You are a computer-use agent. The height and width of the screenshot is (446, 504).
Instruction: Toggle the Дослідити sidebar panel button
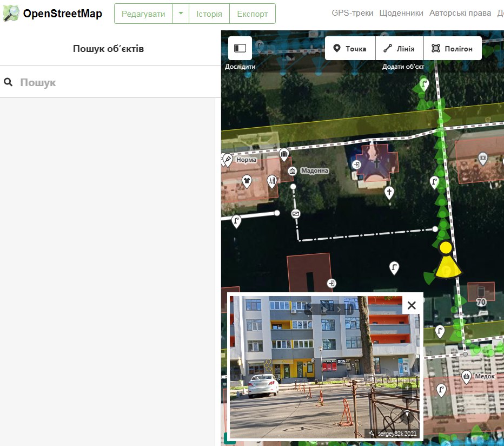[x=240, y=48]
